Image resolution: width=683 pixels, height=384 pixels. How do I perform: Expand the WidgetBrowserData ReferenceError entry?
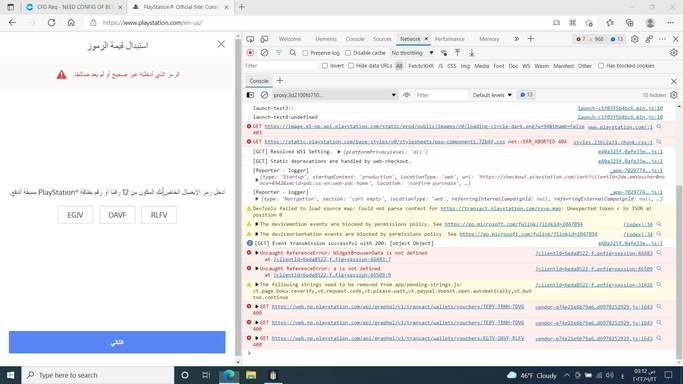[x=257, y=253]
